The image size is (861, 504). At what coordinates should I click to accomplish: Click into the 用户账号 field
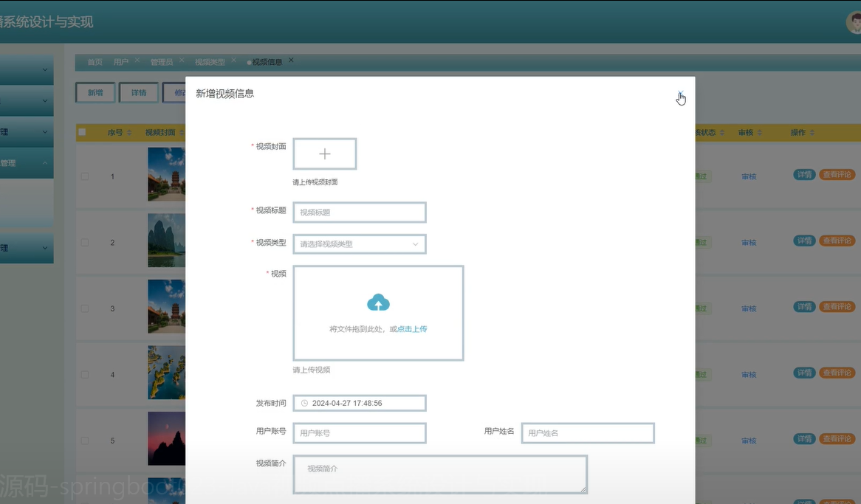point(360,433)
